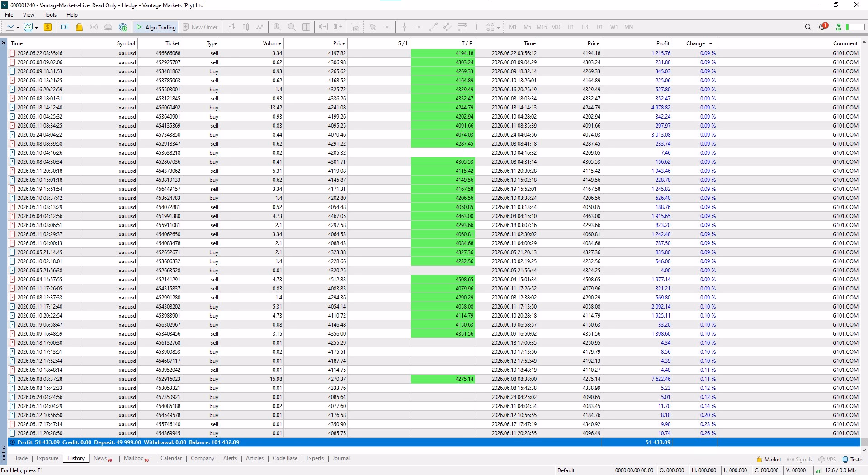
Task: Launch the IDE MetaEditor button
Action: tap(65, 27)
